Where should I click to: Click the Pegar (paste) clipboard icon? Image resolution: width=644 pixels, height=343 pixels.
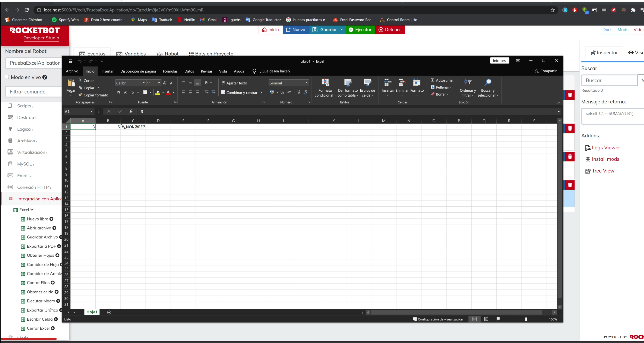pos(71,83)
